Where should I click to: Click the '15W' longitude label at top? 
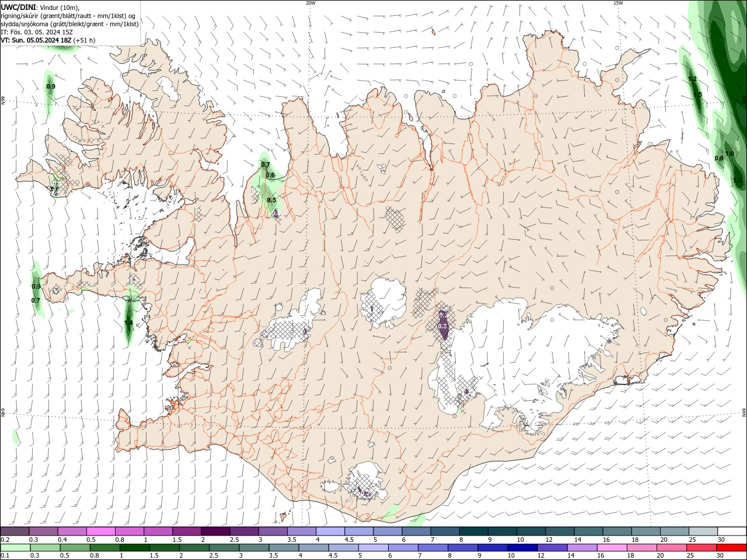coord(618,3)
